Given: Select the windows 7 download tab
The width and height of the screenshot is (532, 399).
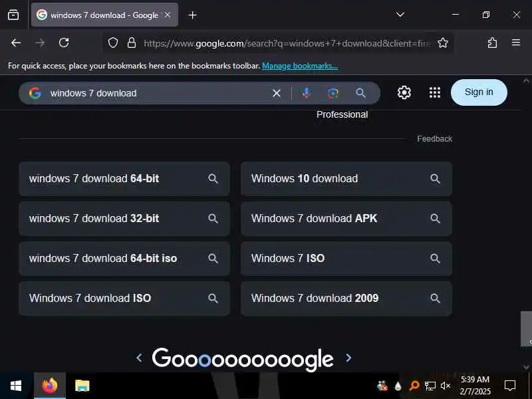Looking at the screenshot, I should pyautogui.click(x=104, y=15).
